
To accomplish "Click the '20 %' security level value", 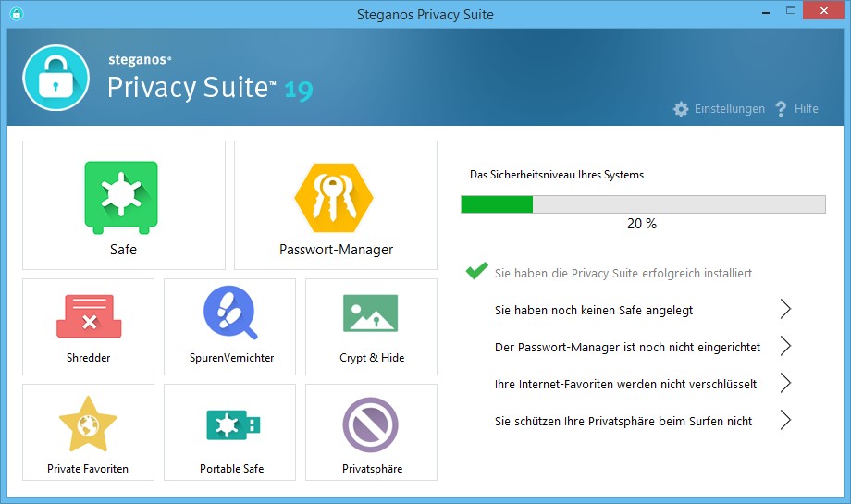I will pyautogui.click(x=642, y=224).
